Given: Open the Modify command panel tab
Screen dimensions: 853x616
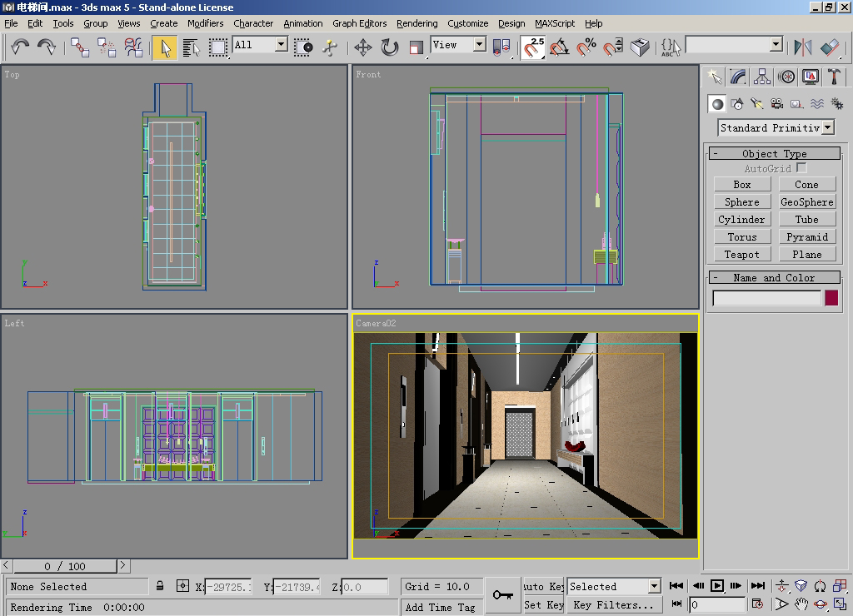Looking at the screenshot, I should (x=738, y=77).
